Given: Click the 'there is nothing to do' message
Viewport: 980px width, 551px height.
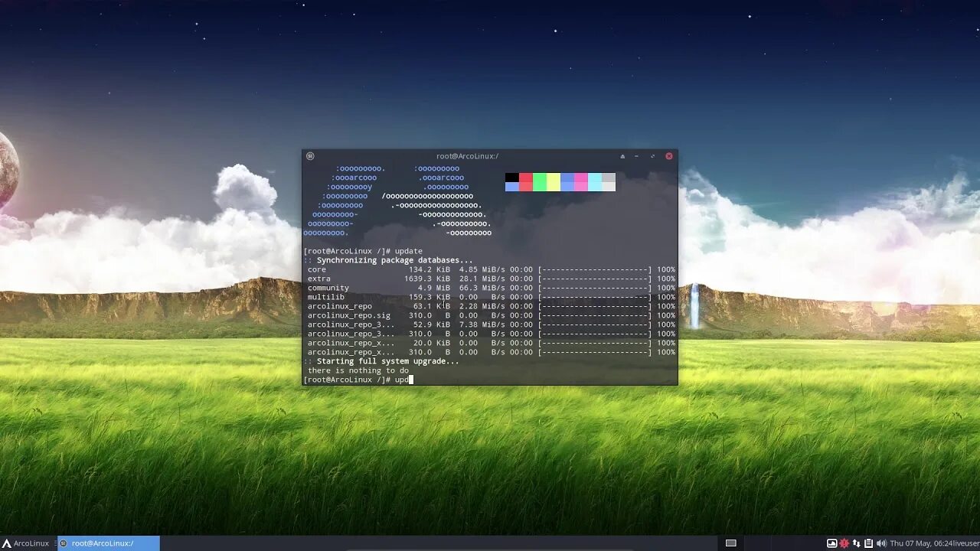Looking at the screenshot, I should (x=358, y=370).
